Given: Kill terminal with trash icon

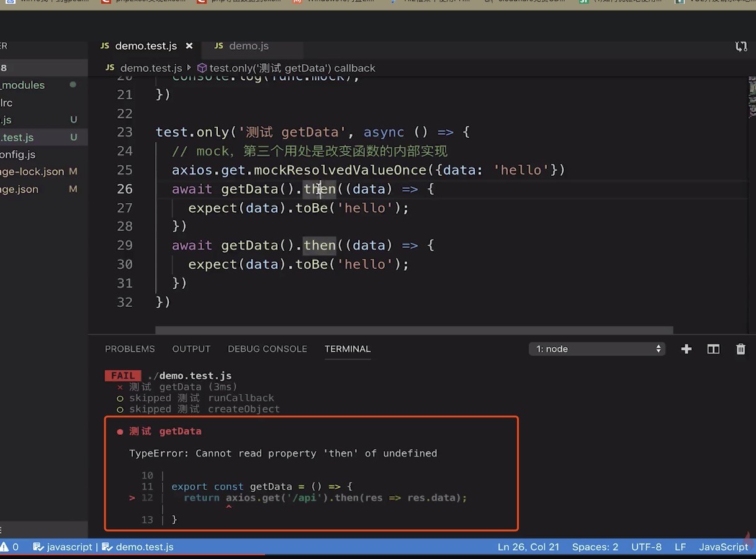Looking at the screenshot, I should pos(740,349).
